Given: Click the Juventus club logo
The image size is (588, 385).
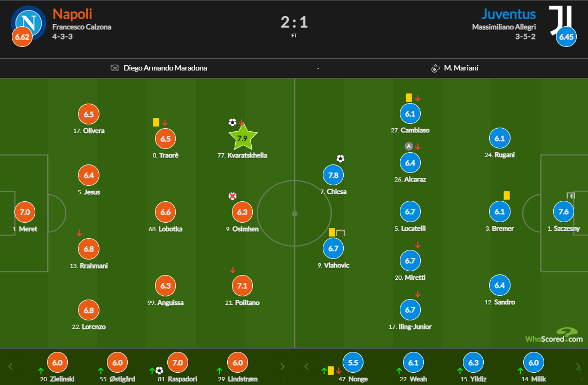Looking at the screenshot, I should click(560, 21).
